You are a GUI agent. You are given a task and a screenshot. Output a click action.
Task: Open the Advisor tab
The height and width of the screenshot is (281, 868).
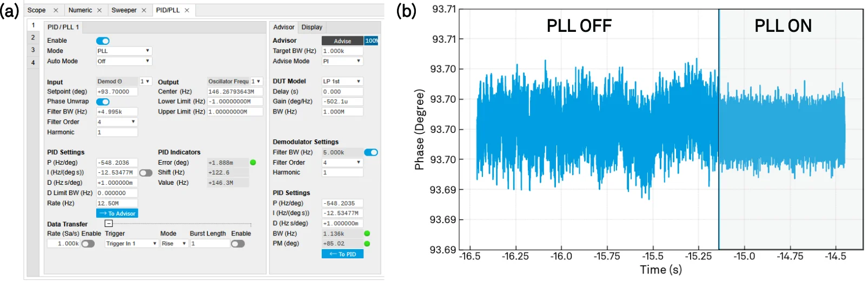[283, 27]
